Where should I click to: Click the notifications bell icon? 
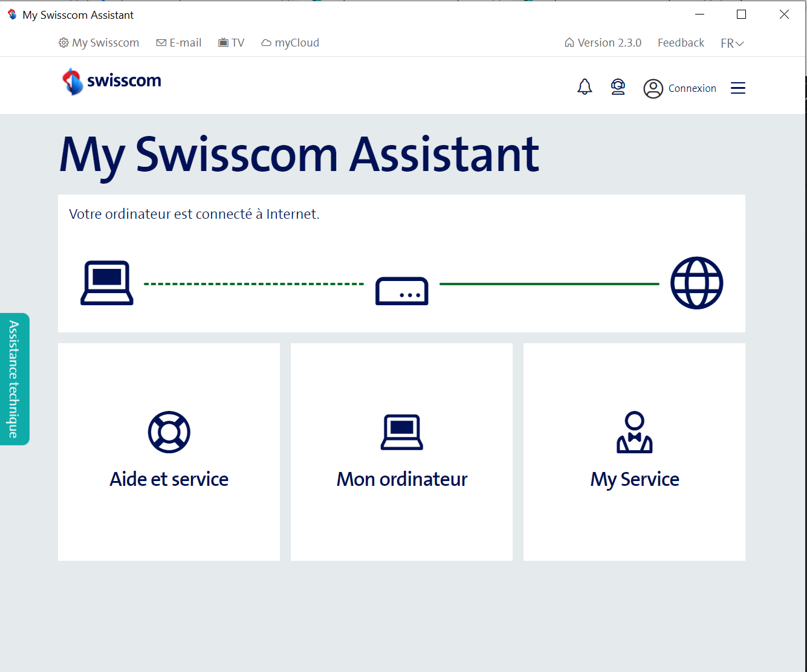[x=585, y=88]
